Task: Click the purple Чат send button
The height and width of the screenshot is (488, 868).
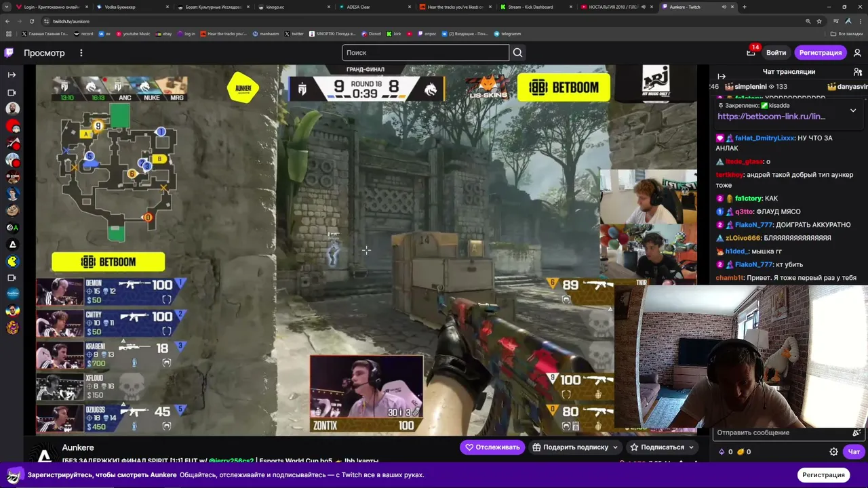Action: pyautogui.click(x=854, y=451)
